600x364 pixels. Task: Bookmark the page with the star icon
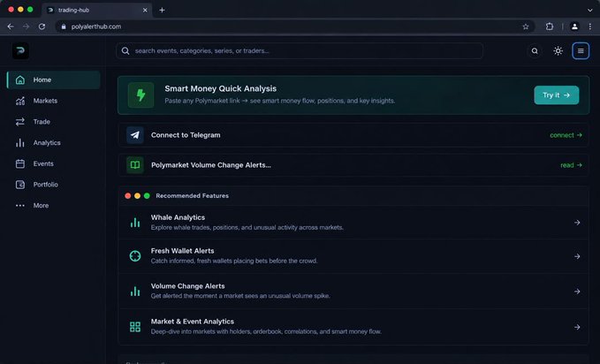click(x=526, y=27)
